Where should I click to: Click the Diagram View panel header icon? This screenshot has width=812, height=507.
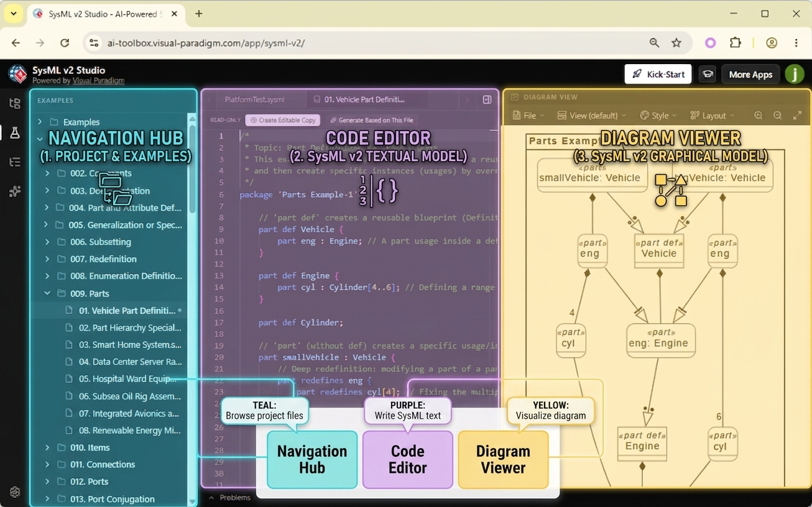pos(515,97)
